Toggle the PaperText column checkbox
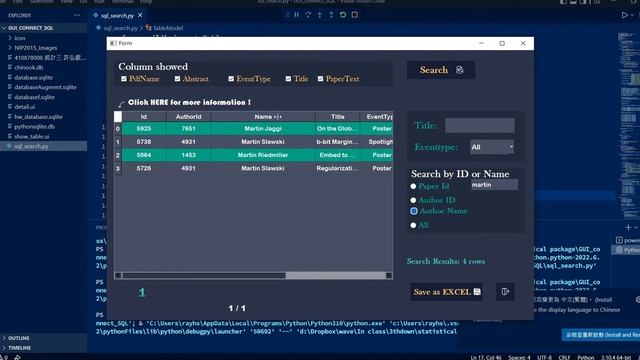 tap(320, 79)
